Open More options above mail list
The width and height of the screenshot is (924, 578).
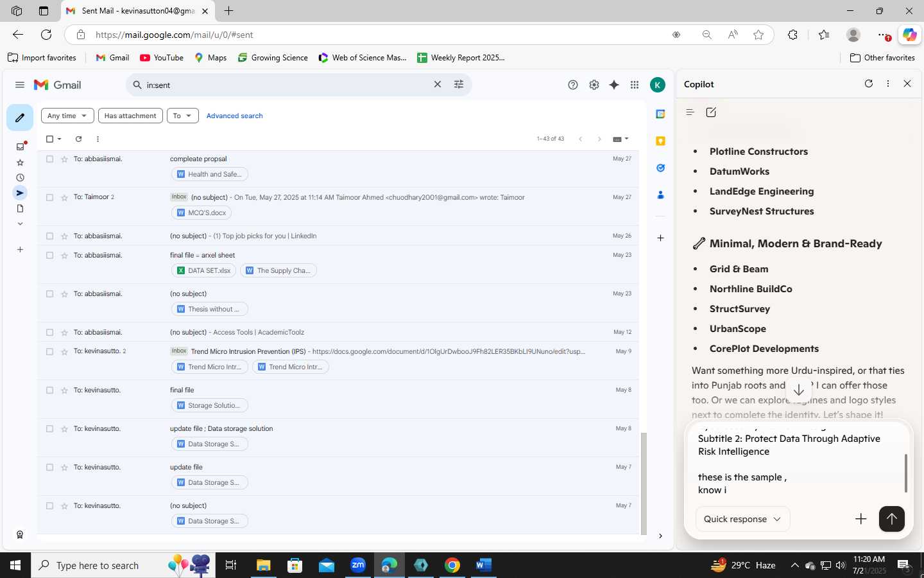98,139
